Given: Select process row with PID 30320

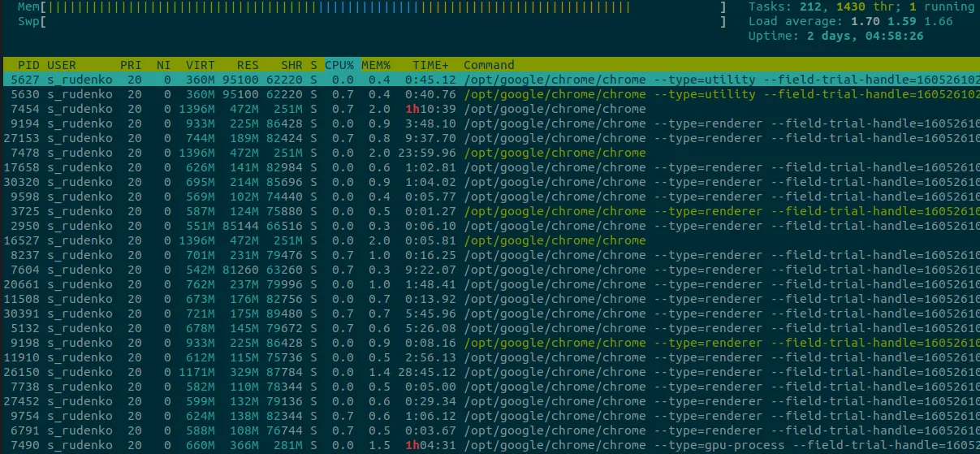Looking at the screenshot, I should [x=490, y=182].
